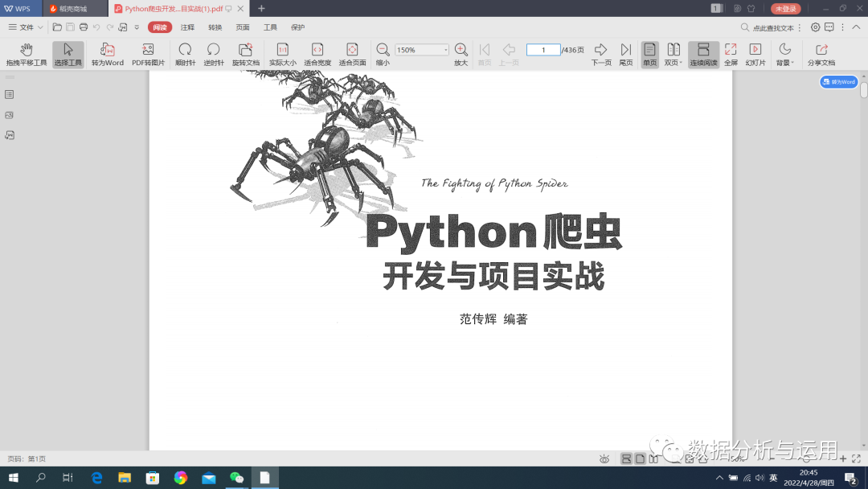Rotate page clockwise (顺时针)
The height and width of the screenshot is (489, 868).
click(x=185, y=54)
